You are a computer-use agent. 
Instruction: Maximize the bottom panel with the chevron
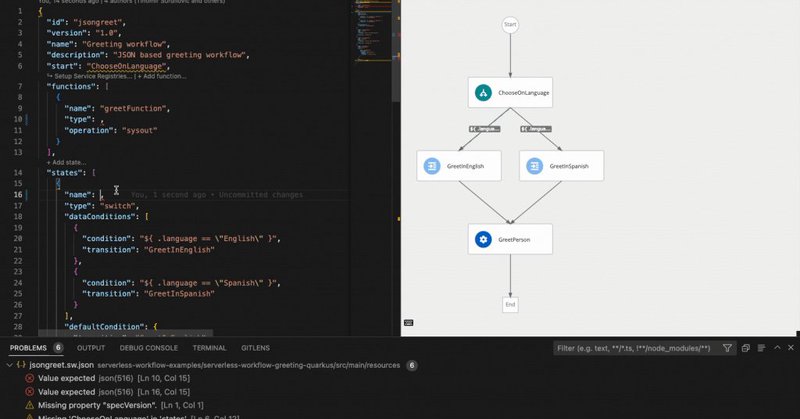pos(777,348)
